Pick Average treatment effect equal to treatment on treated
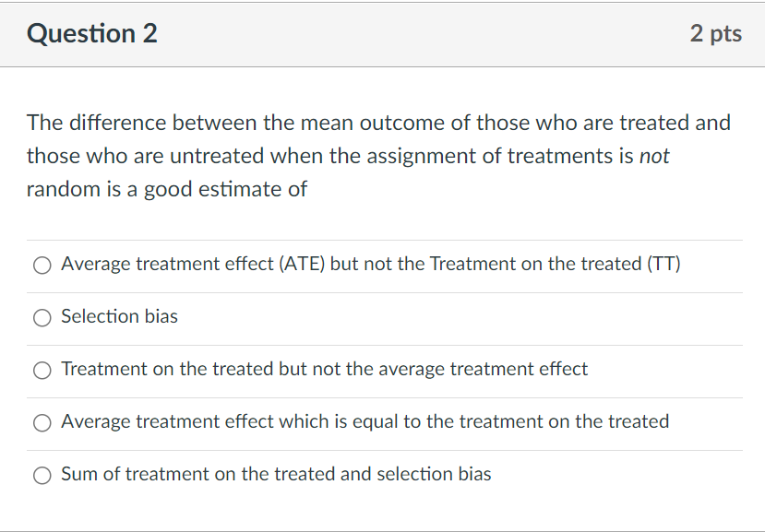The image size is (765, 532). tap(42, 422)
